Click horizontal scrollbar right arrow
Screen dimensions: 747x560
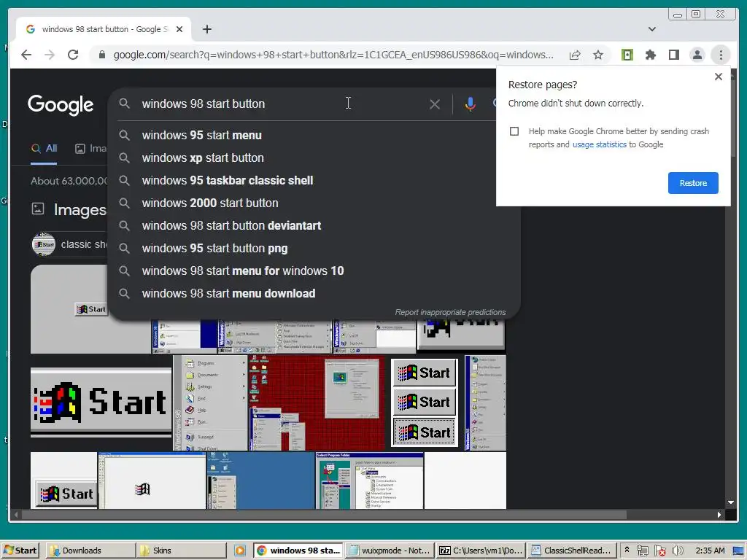point(719,515)
